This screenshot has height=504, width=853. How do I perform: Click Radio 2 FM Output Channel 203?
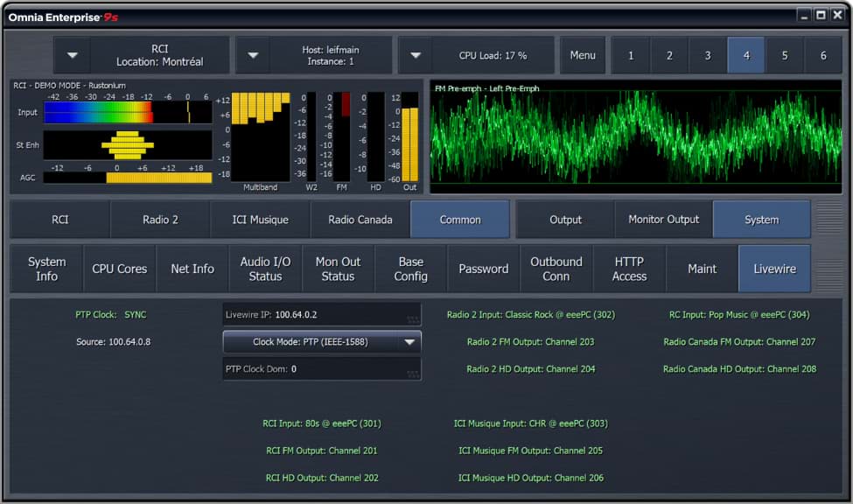click(x=530, y=342)
